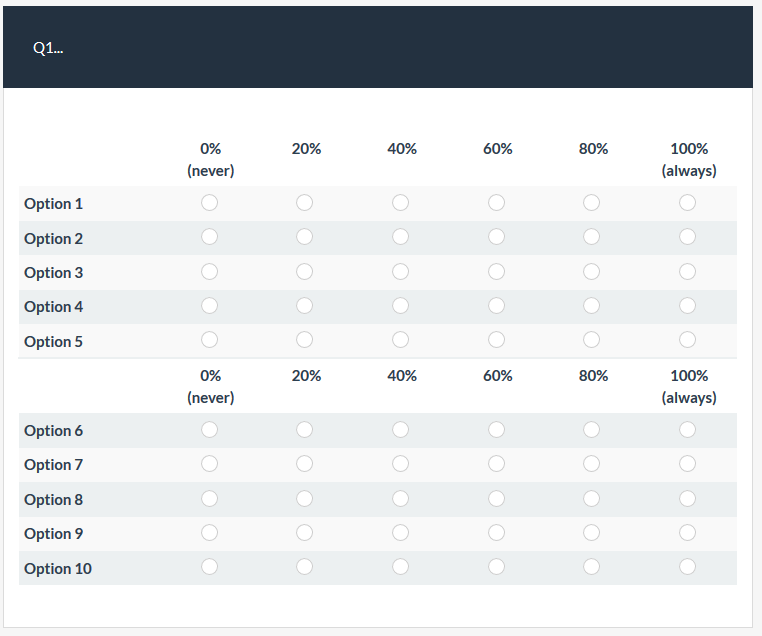The width and height of the screenshot is (762, 636).
Task: Pick 60% for Option 3
Action: [x=496, y=272]
